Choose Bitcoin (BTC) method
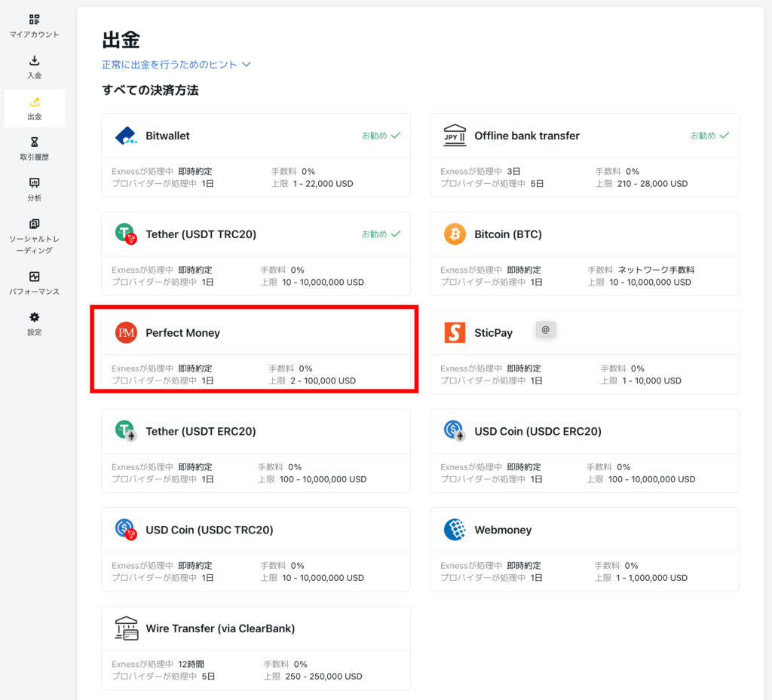 tap(584, 254)
